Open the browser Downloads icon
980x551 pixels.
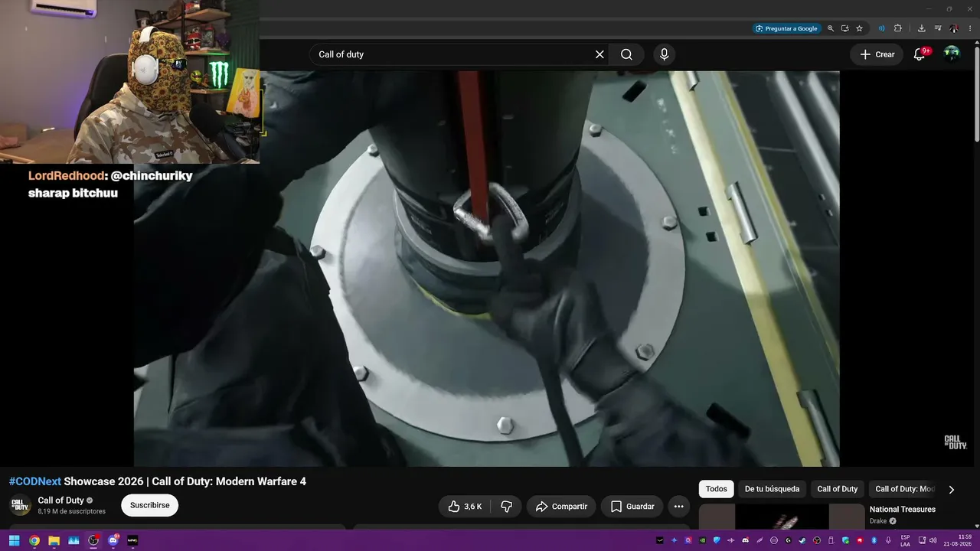[922, 28]
